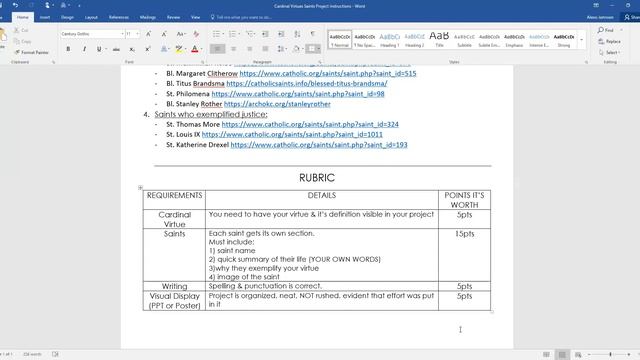Open the Home tab
Screen dimensions: 640x360
coord(22,17)
